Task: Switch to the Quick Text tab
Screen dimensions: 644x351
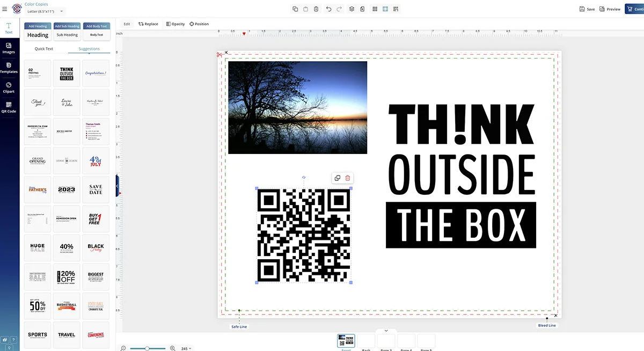Action: [44, 49]
